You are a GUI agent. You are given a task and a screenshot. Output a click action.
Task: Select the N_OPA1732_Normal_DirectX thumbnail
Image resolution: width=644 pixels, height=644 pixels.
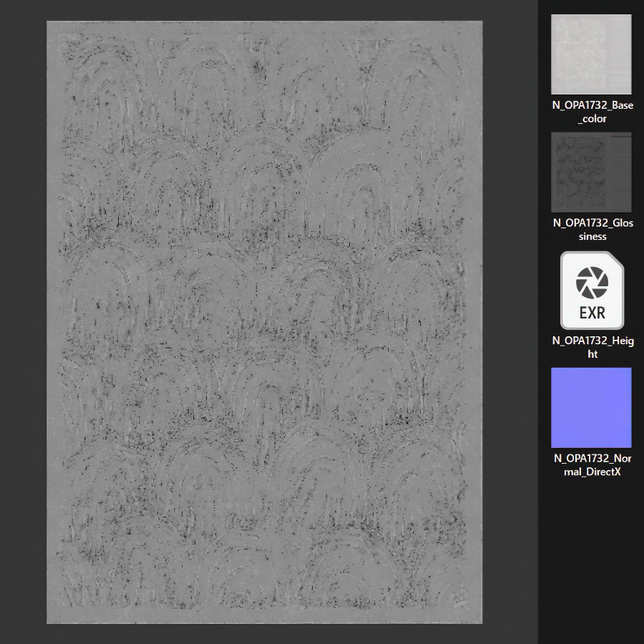[x=591, y=407]
